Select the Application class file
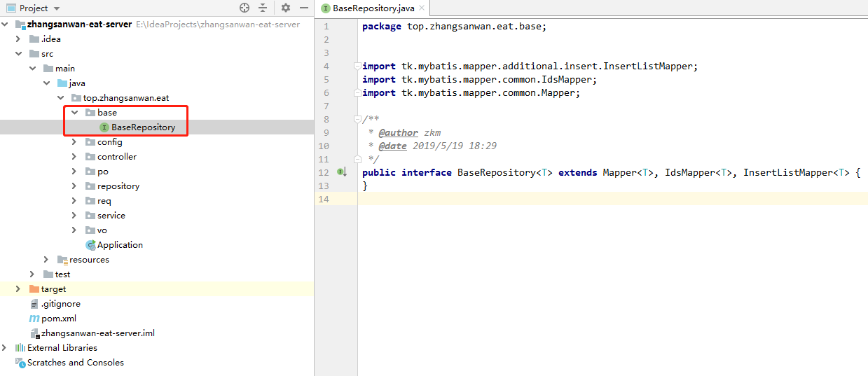The height and width of the screenshot is (376, 868). [x=120, y=244]
